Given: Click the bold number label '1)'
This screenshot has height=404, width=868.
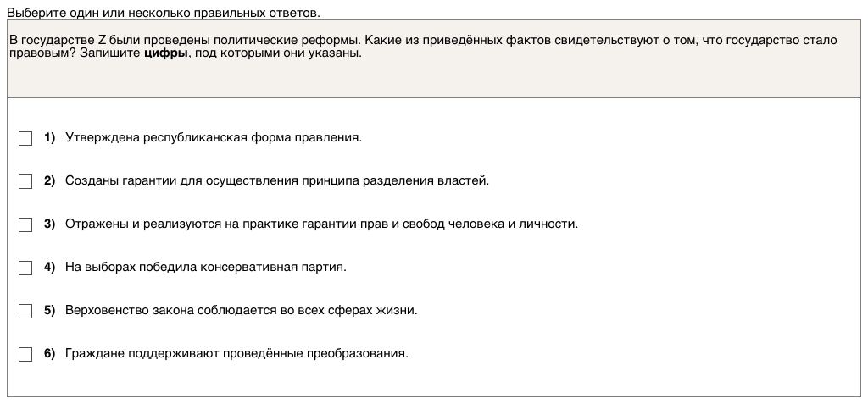Looking at the screenshot, I should (x=49, y=137).
